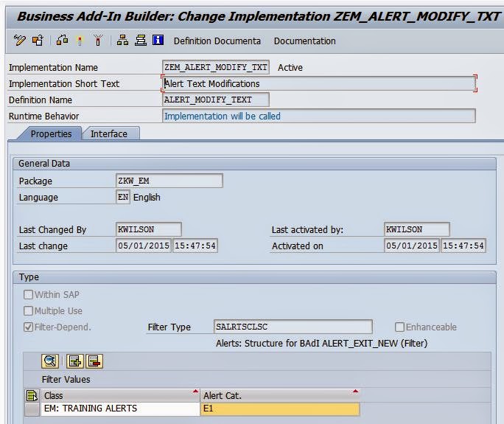The height and width of the screenshot is (424, 504).
Task: Click the Delete filter row icon
Action: coord(94,361)
